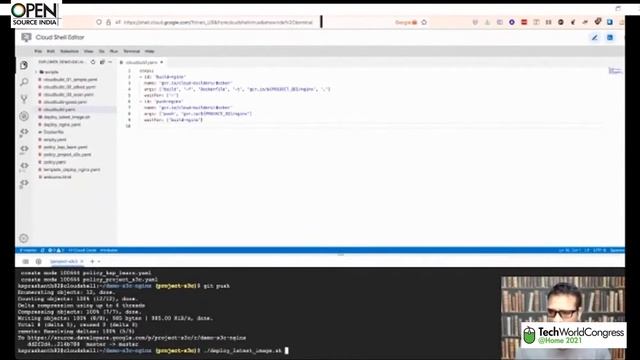640x360 pixels.
Task: Click the pencil editor icon at top right
Action: point(595,38)
